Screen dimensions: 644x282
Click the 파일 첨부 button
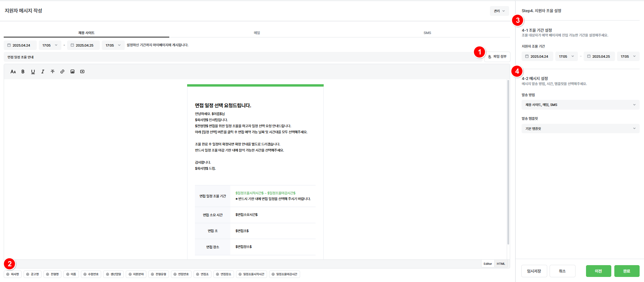pos(497,57)
